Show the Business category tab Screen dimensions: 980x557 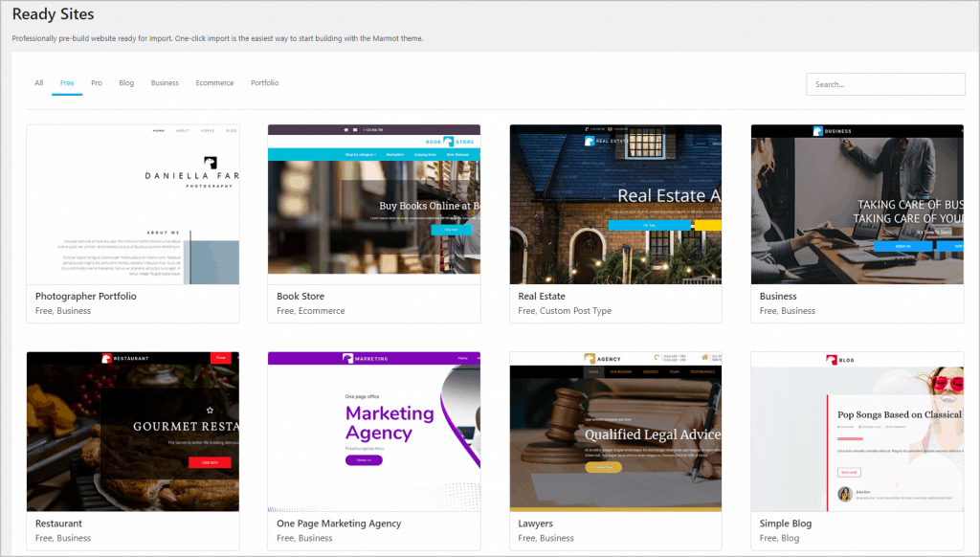pyautogui.click(x=165, y=83)
